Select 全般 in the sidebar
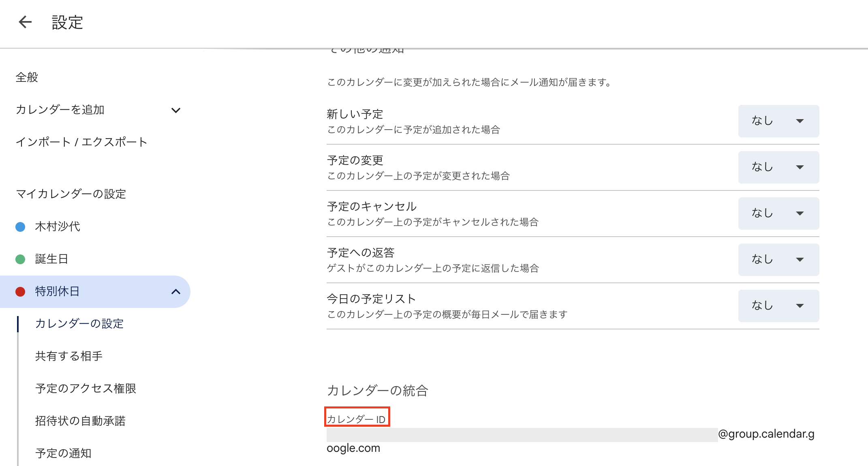Screen dimensions: 868x466 tap(27, 77)
